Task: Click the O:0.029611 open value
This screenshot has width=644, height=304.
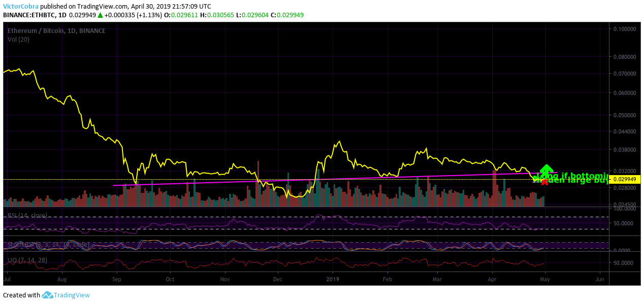Action: 181,15
